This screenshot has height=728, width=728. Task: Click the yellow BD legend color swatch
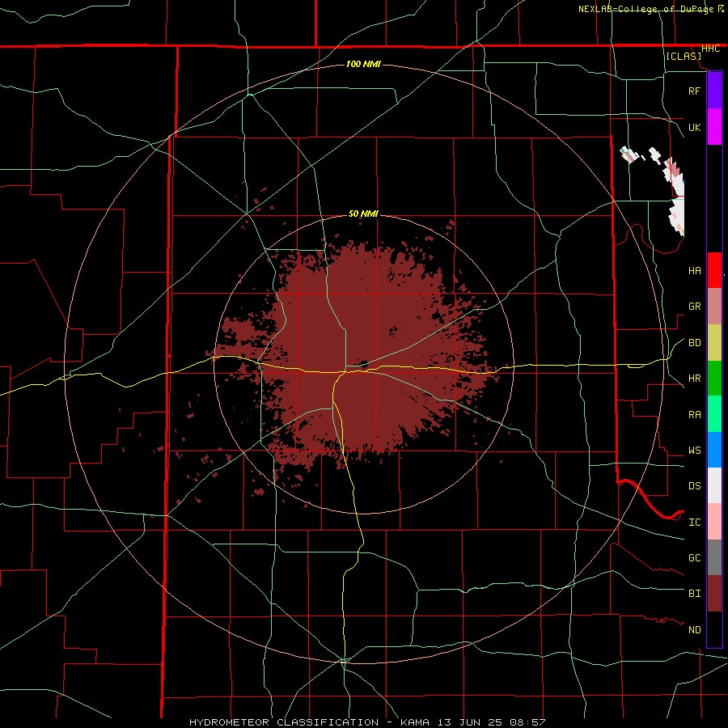pos(714,343)
